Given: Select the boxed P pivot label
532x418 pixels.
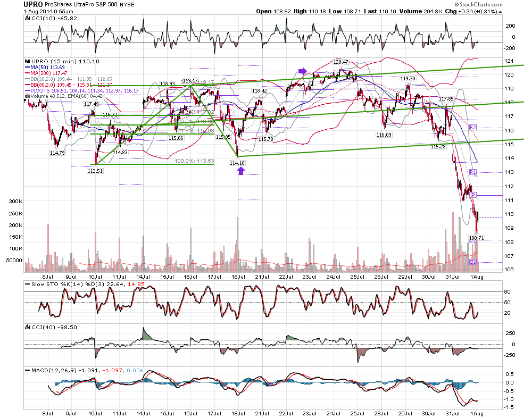Looking at the screenshot, I should pos(473,195).
